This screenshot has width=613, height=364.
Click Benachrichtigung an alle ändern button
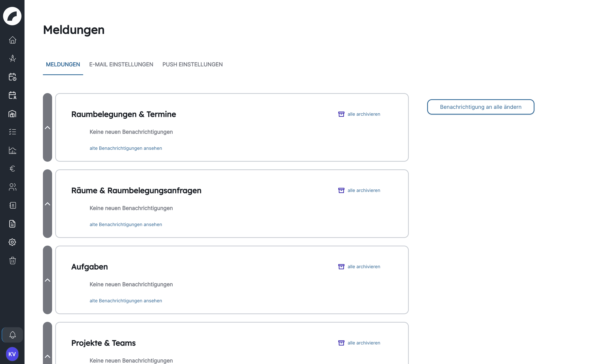pos(481,107)
